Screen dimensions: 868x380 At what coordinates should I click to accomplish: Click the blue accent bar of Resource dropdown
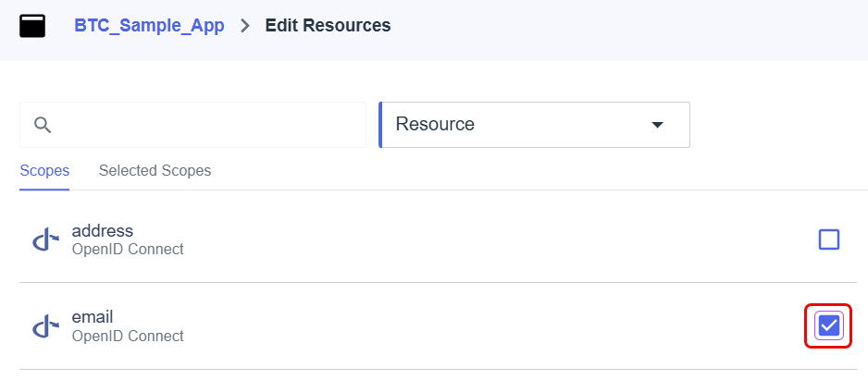click(x=380, y=125)
